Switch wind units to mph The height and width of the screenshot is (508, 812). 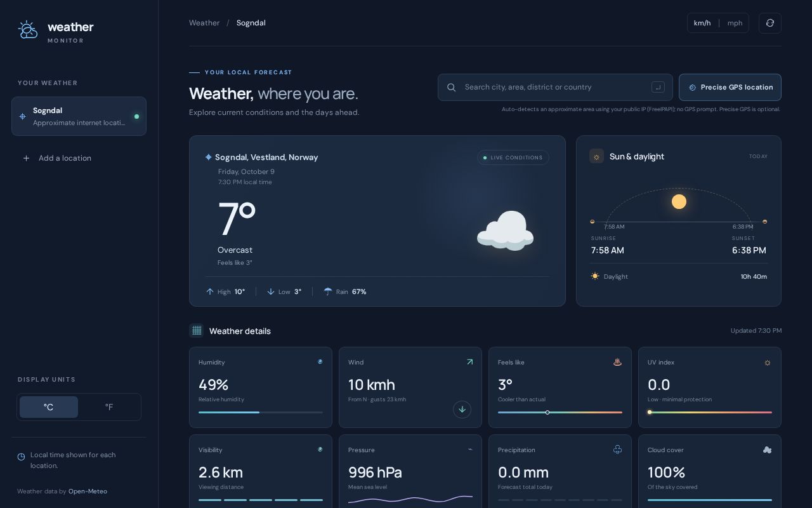pyautogui.click(x=735, y=23)
